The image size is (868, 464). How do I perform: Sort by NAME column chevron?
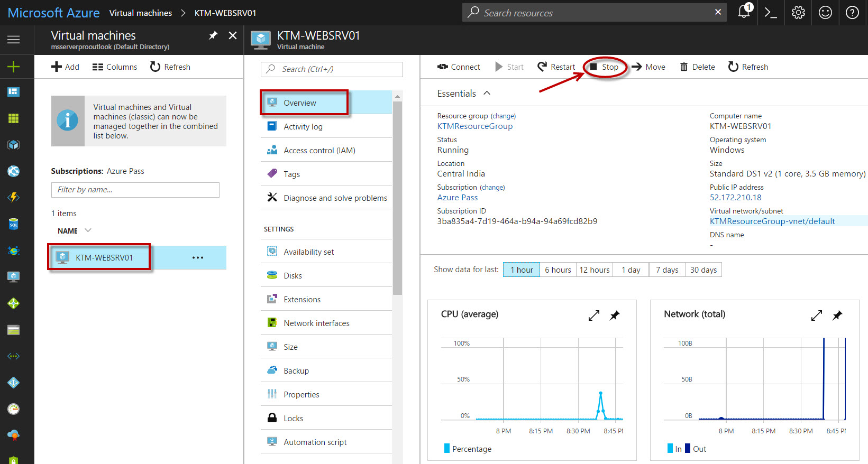88,230
